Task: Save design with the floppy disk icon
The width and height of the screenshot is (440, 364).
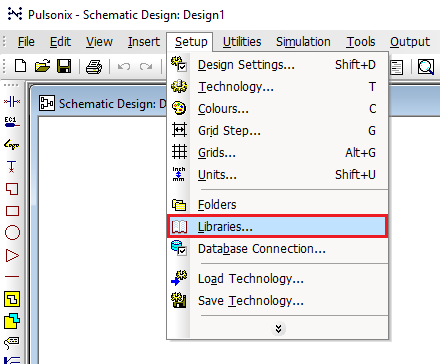Action: point(64,66)
